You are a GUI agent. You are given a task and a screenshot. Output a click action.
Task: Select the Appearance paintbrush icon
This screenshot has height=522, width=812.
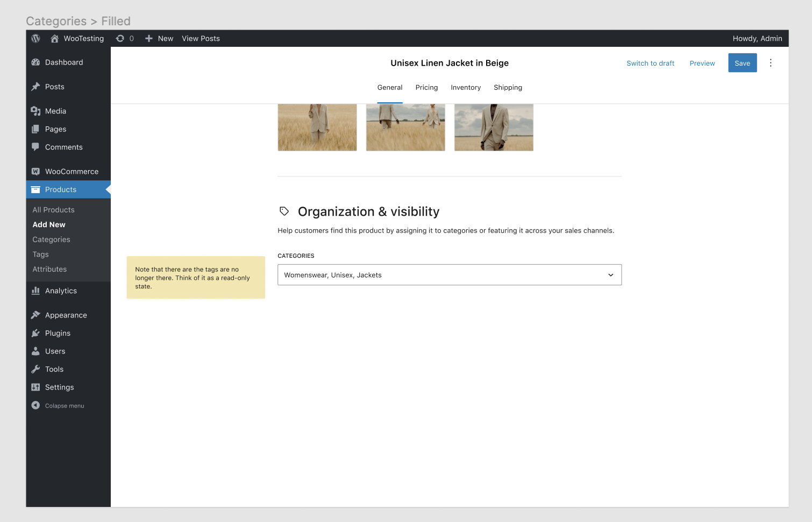[35, 315]
